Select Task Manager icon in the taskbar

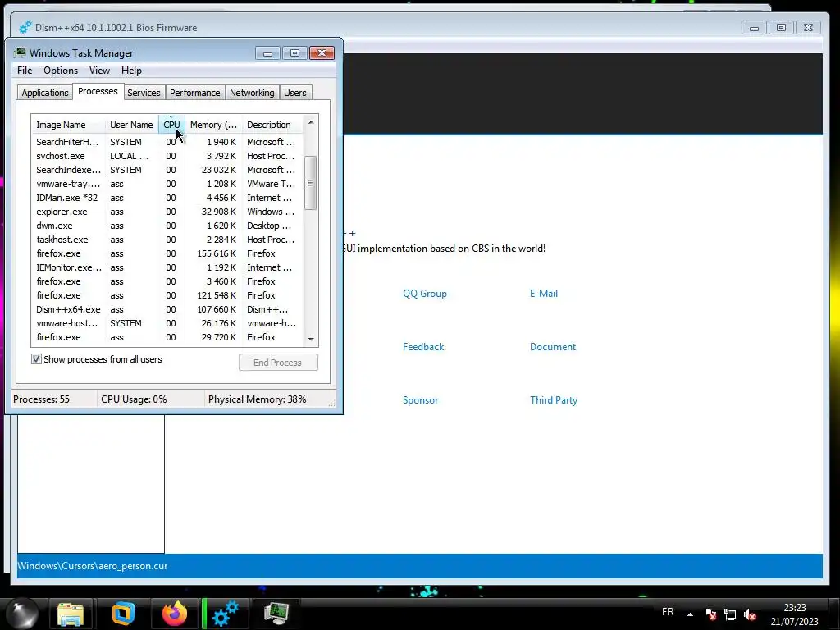(276, 614)
